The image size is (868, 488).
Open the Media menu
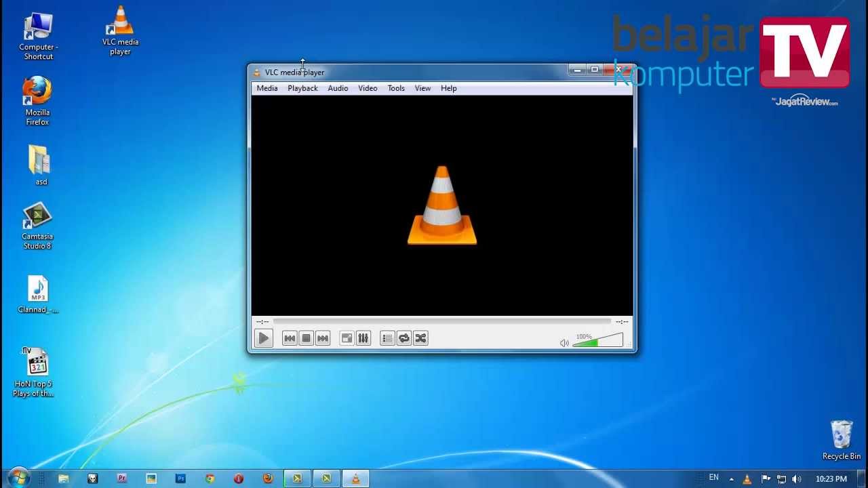267,88
